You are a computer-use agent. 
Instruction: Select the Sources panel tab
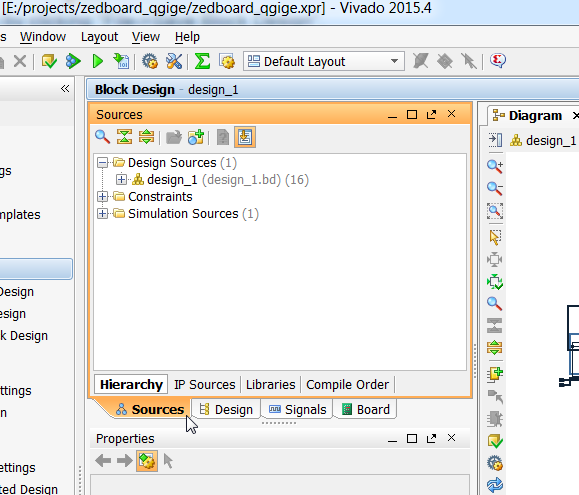click(x=150, y=409)
